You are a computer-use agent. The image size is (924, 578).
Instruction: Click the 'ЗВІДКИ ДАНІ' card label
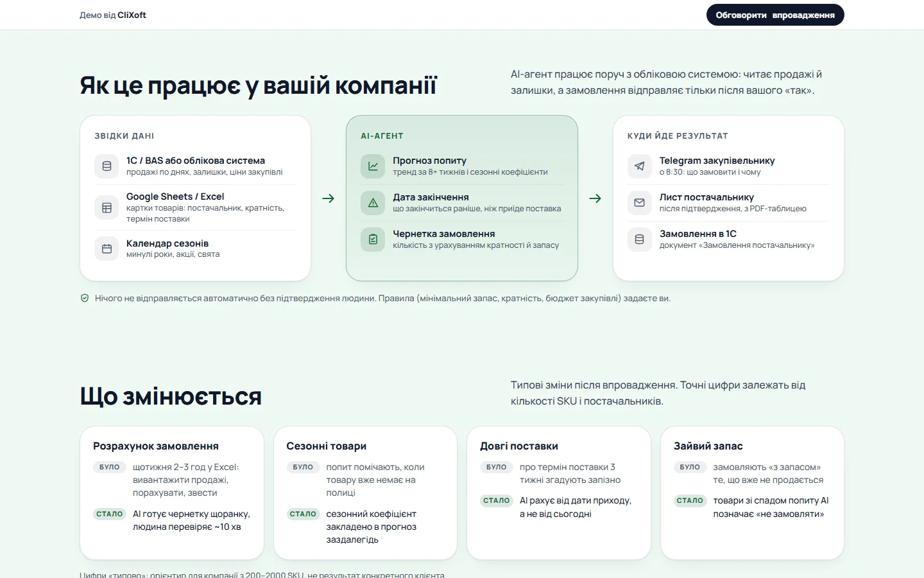click(x=124, y=136)
